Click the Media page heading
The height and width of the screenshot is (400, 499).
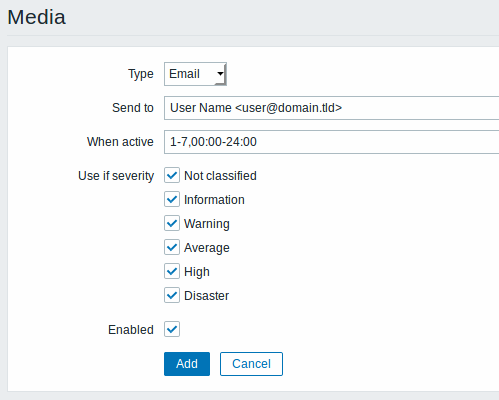[x=37, y=17]
